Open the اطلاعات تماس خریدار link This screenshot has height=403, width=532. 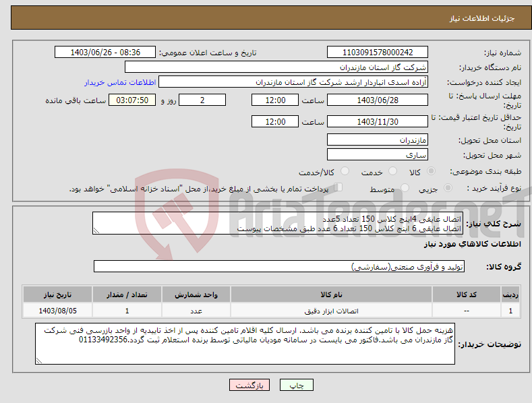pyautogui.click(x=120, y=82)
